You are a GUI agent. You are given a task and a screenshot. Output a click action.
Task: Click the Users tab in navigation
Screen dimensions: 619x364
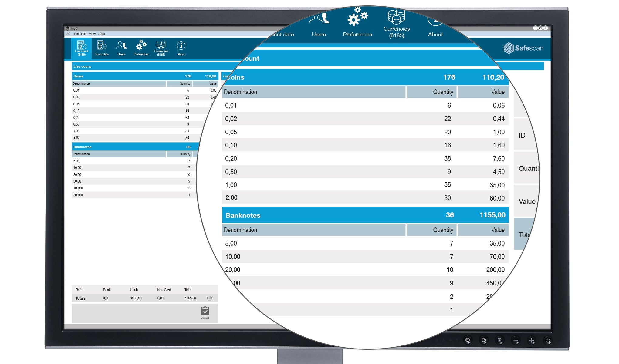(122, 48)
